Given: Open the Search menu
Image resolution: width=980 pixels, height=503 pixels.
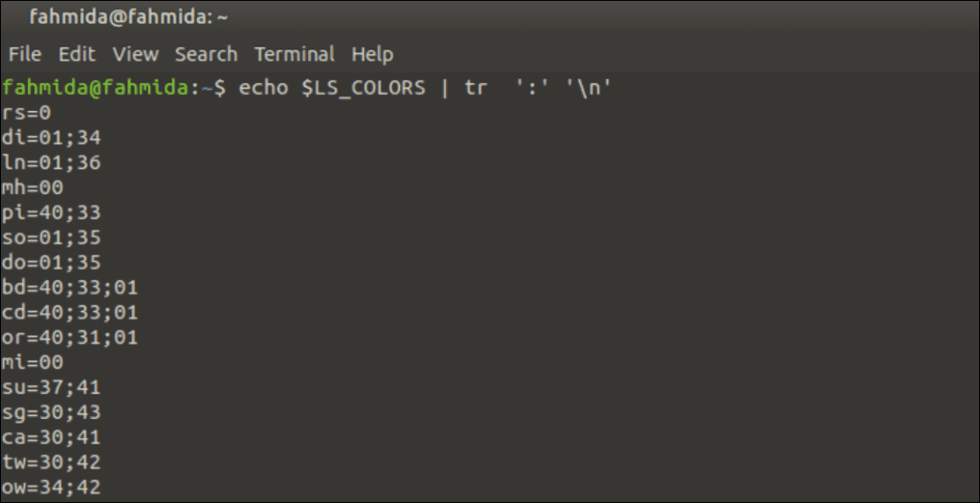Looking at the screenshot, I should click(x=207, y=55).
